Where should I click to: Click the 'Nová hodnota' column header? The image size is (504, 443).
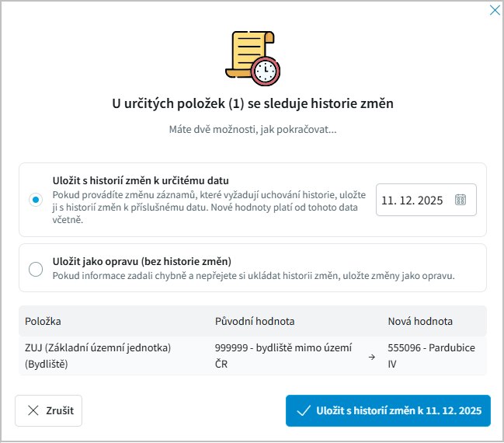point(420,321)
